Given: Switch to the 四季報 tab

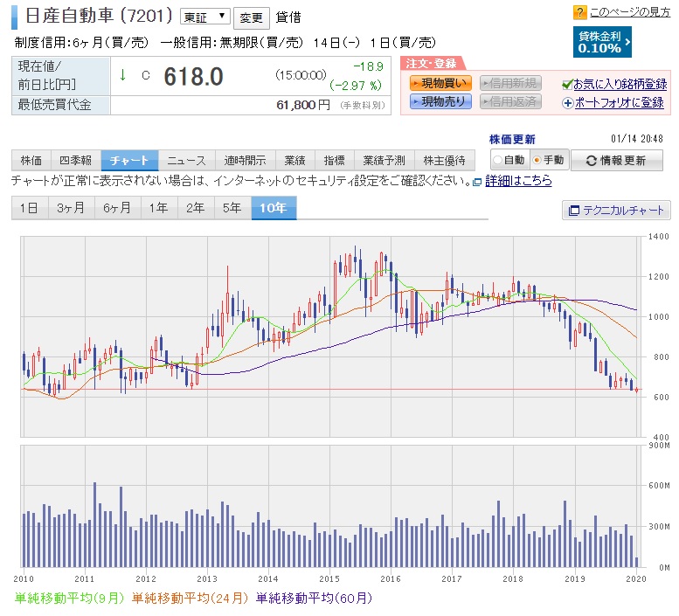Looking at the screenshot, I should pyautogui.click(x=76, y=161).
